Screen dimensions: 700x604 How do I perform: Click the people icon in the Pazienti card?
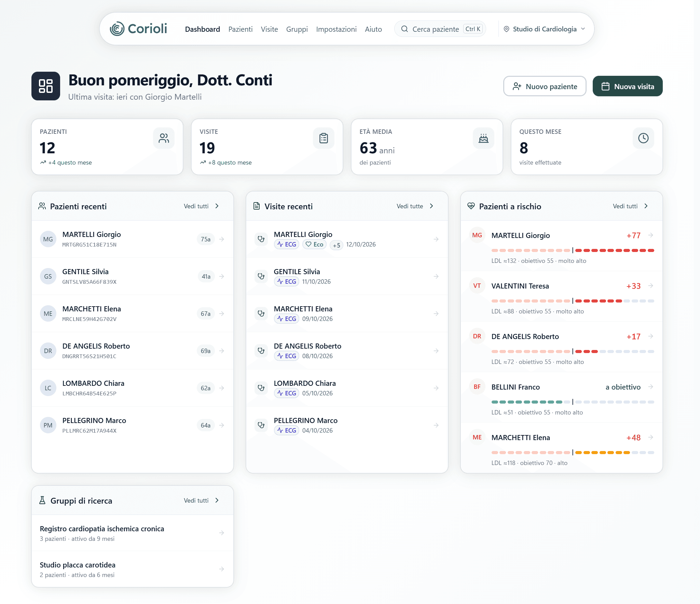[164, 138]
